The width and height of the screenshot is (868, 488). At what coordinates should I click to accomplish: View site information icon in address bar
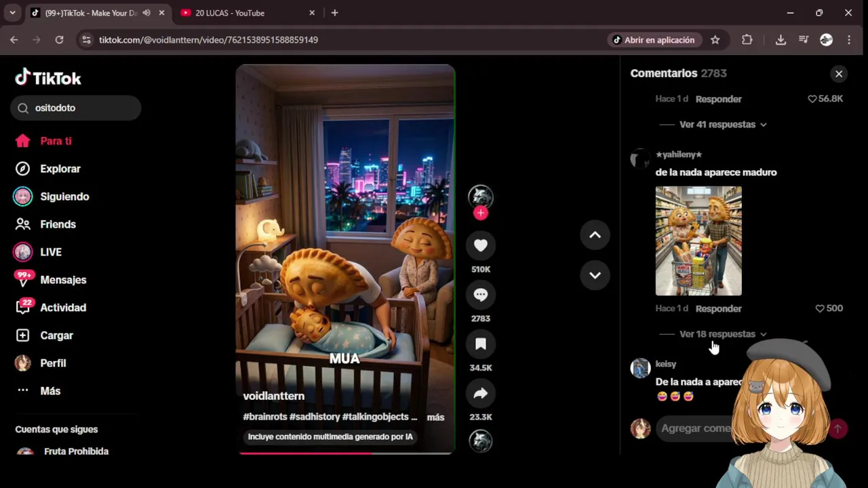[86, 40]
